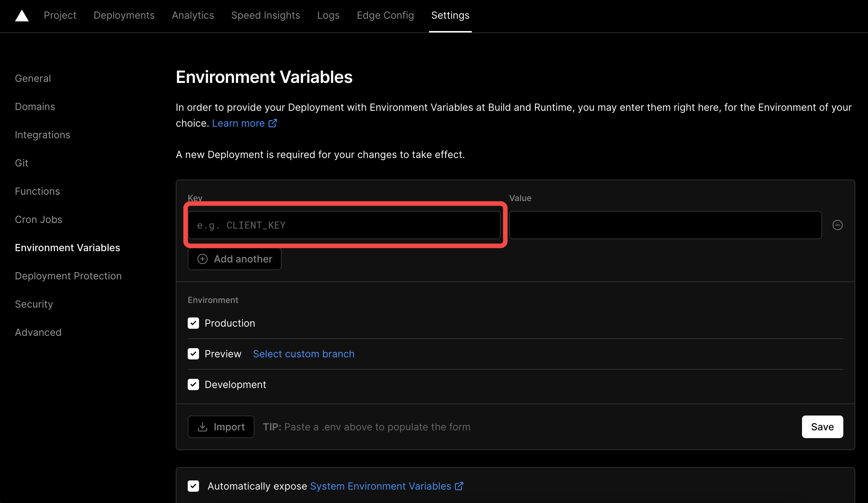Toggle the Preview environment checkbox
The width and height of the screenshot is (868, 503).
click(x=193, y=354)
